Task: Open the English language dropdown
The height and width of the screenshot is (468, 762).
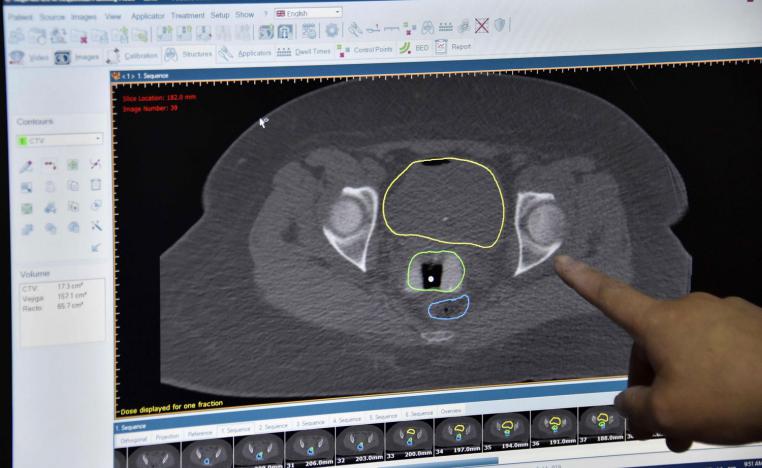Action: (x=308, y=13)
